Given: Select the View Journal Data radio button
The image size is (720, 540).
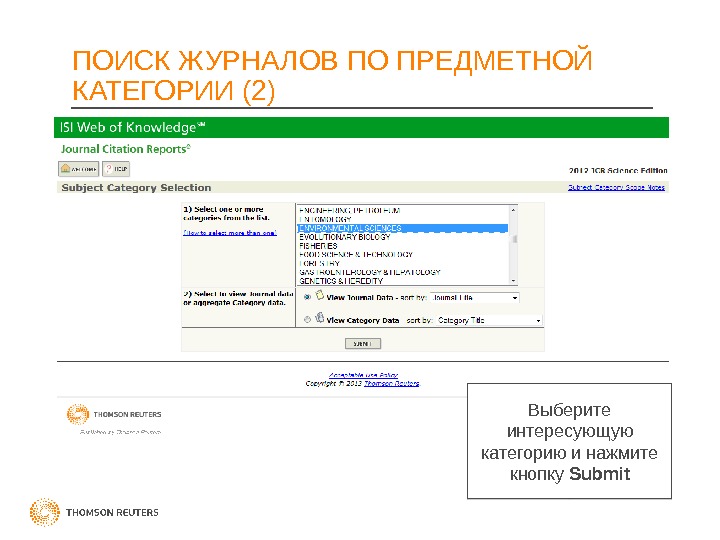Looking at the screenshot, I should 308,297.
